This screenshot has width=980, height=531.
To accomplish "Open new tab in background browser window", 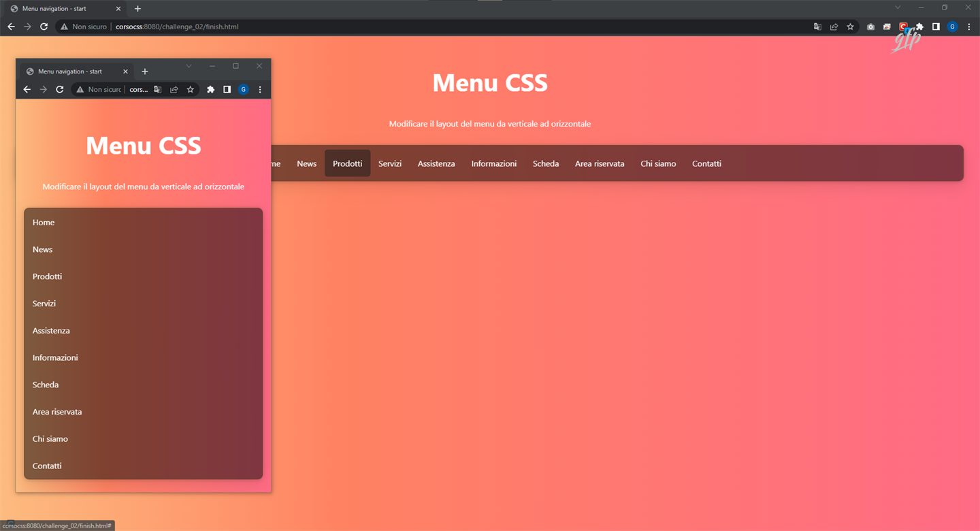I will 137,9.
